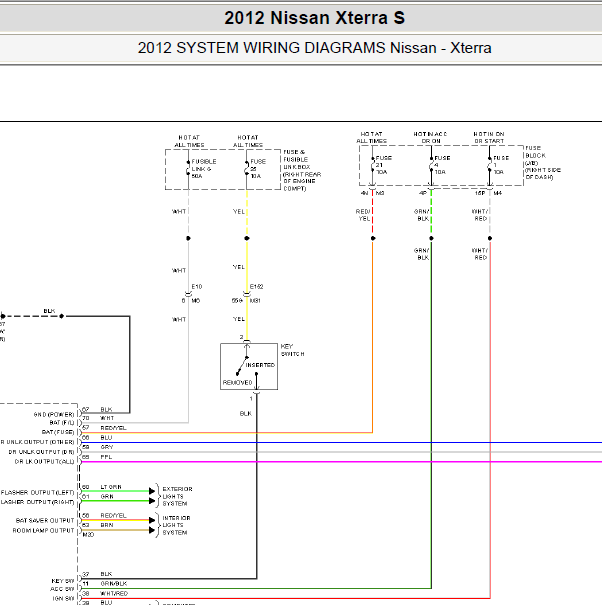Select the "2012 SYSTEM WIRING DIAGRAMS Nissan - Xterra" heading
This screenshot has height=605, width=602.
315,48
